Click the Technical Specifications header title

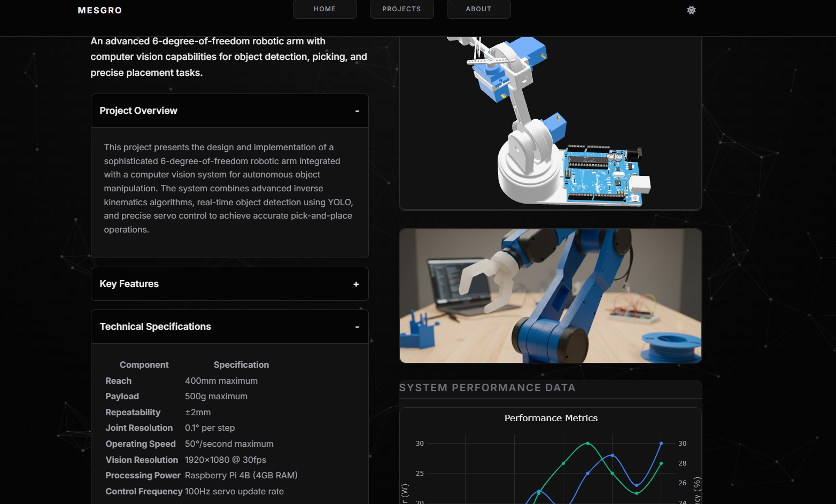tap(155, 327)
